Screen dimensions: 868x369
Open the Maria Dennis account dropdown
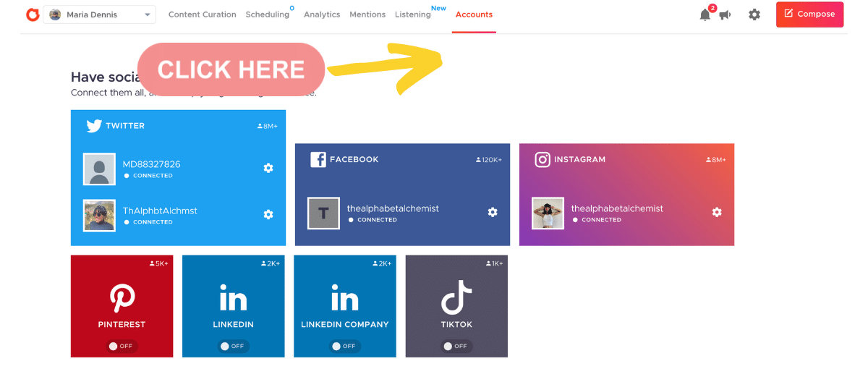click(99, 14)
